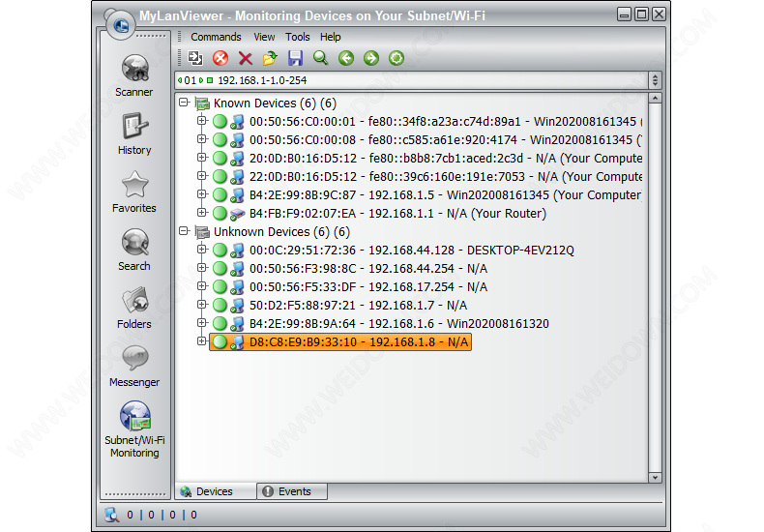
Task: Collapse the Known Devices group
Action: (x=184, y=103)
